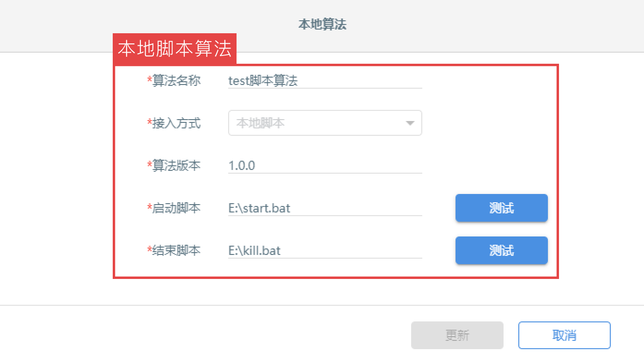Click 测试 button beside 启动脚本

502,208
